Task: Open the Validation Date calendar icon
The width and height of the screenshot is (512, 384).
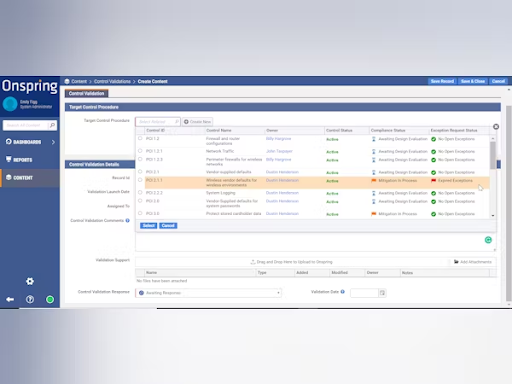Action: coord(382,293)
